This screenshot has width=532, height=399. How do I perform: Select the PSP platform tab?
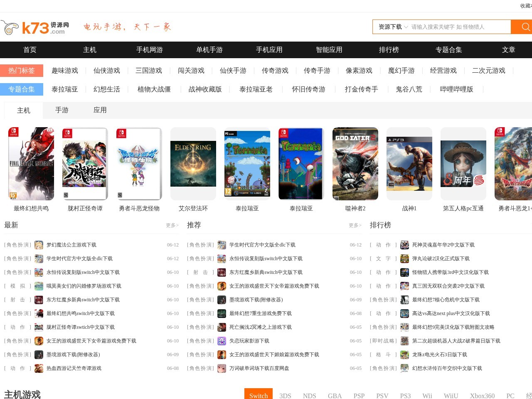[359, 396]
